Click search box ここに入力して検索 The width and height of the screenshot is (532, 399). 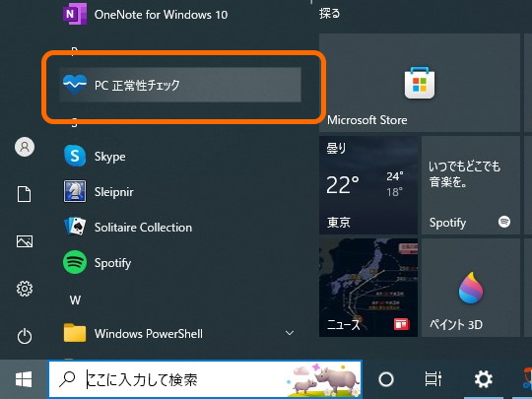[205, 379]
